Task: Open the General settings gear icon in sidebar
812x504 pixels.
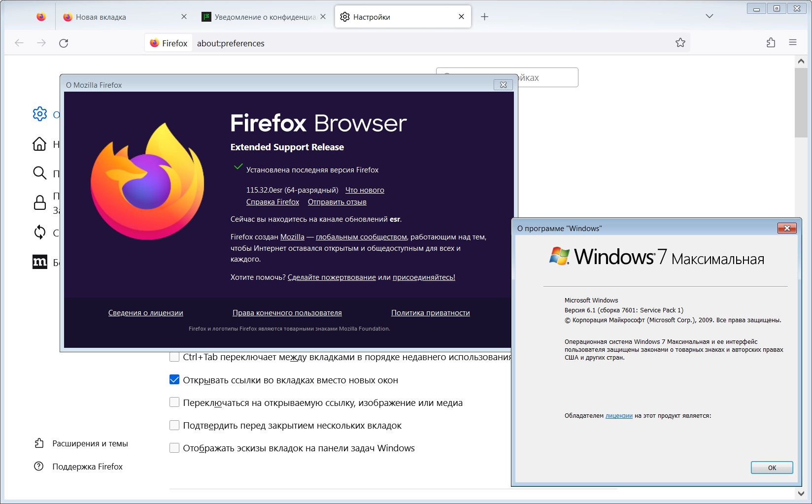Action: click(x=39, y=114)
